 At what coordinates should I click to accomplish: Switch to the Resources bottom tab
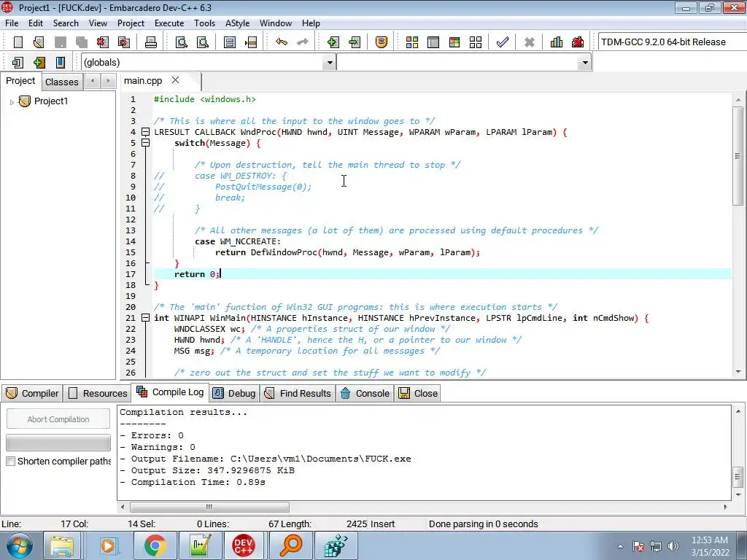98,393
